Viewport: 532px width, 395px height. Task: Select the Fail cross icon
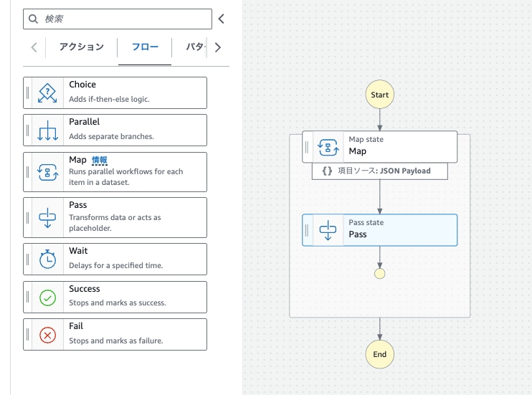47,335
